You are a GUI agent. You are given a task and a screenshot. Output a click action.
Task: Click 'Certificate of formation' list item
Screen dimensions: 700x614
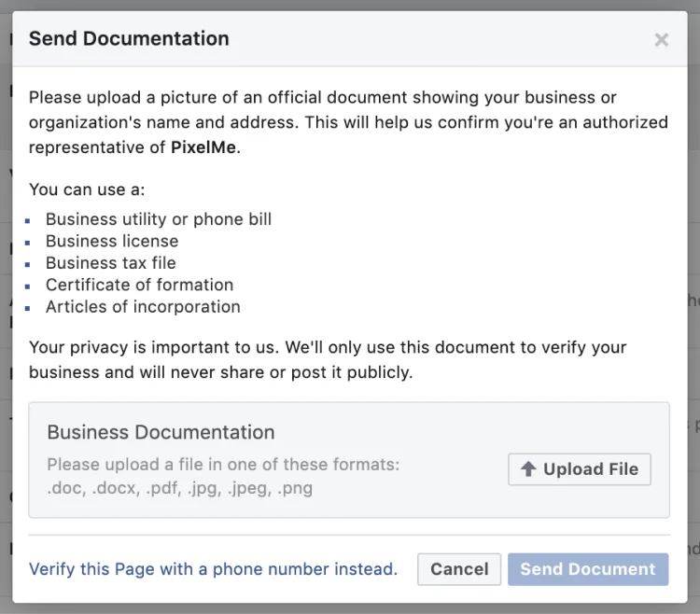coord(139,285)
